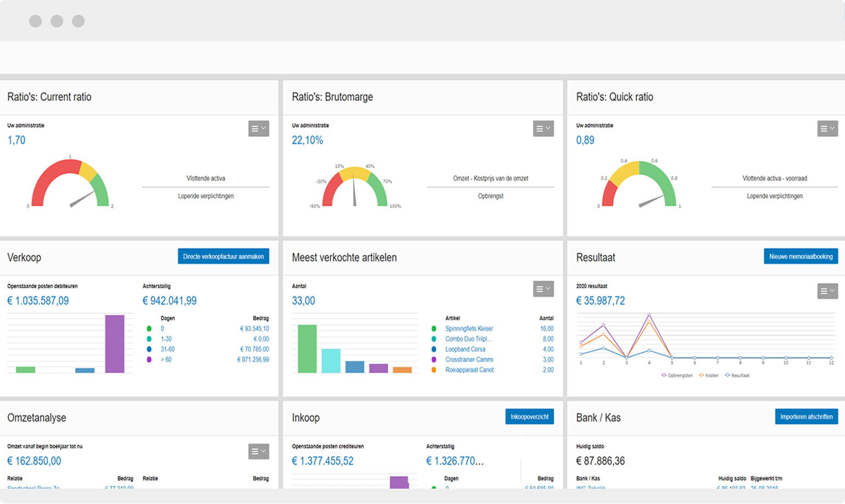Click Importeren afschriften button
This screenshot has height=504, width=845.
(x=806, y=417)
